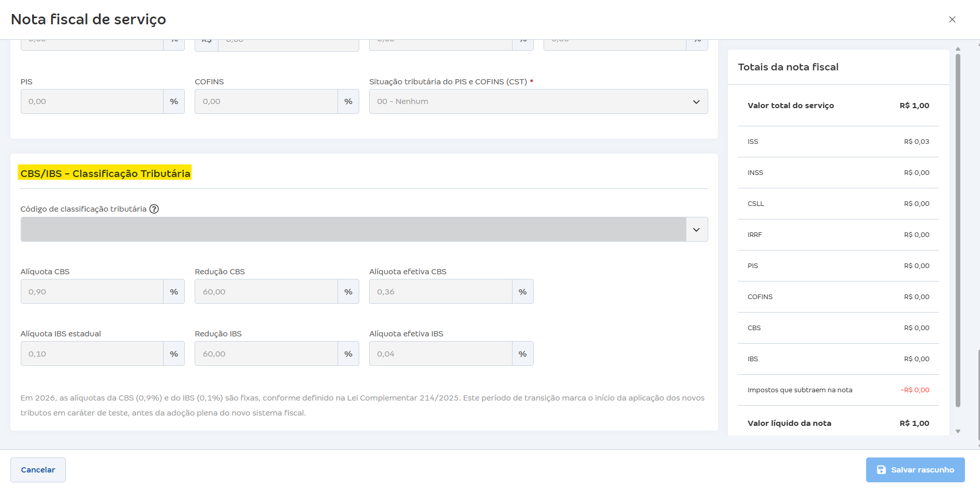
Task: Click the note about Lei Complementar 214/2025
Action: (x=362, y=405)
